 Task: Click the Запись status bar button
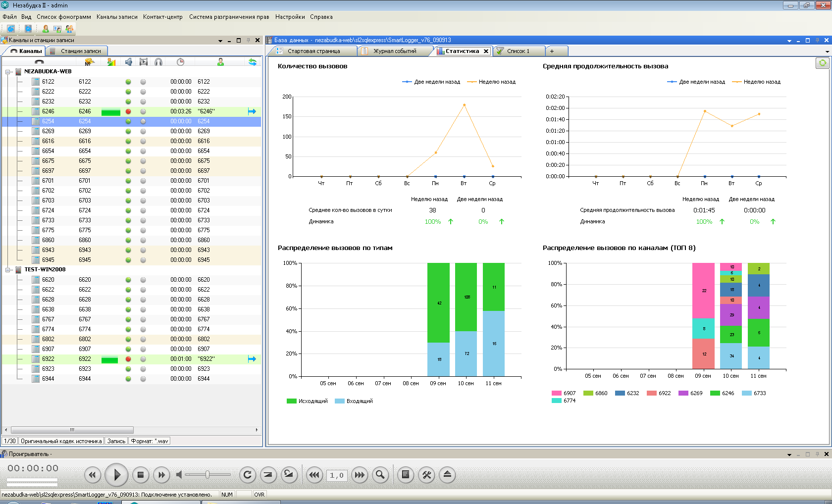point(116,441)
